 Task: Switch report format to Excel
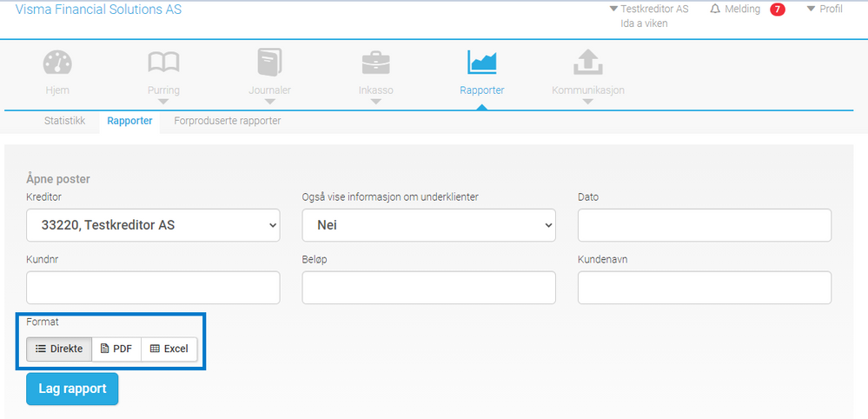coord(169,349)
